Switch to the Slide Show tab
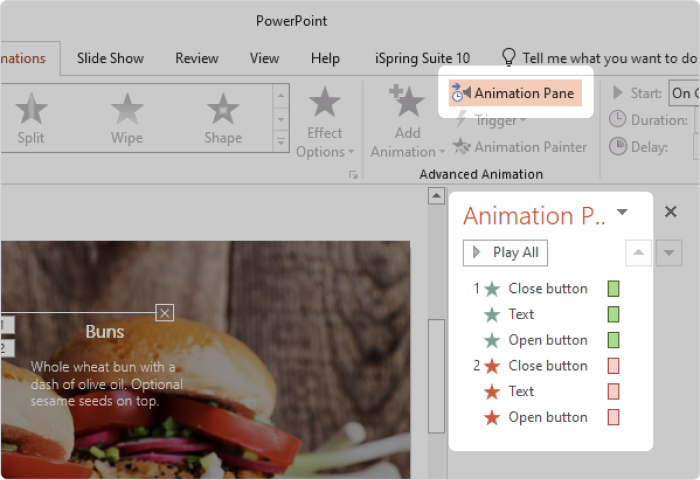Image resolution: width=700 pixels, height=480 pixels. pyautogui.click(x=110, y=58)
